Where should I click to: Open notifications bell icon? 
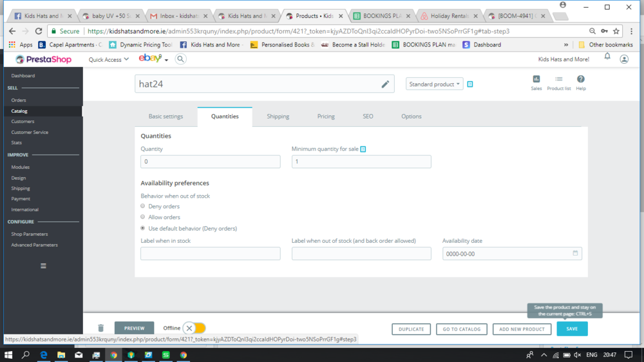[607, 56]
